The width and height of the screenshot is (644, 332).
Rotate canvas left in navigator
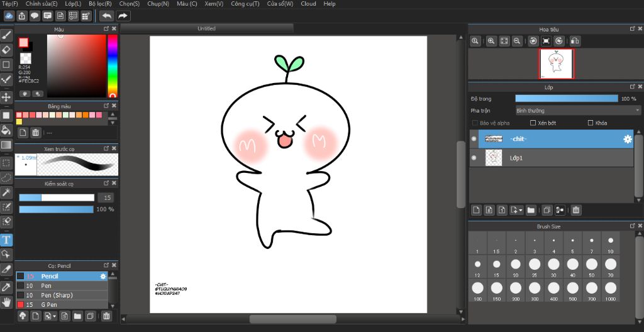[533, 41]
